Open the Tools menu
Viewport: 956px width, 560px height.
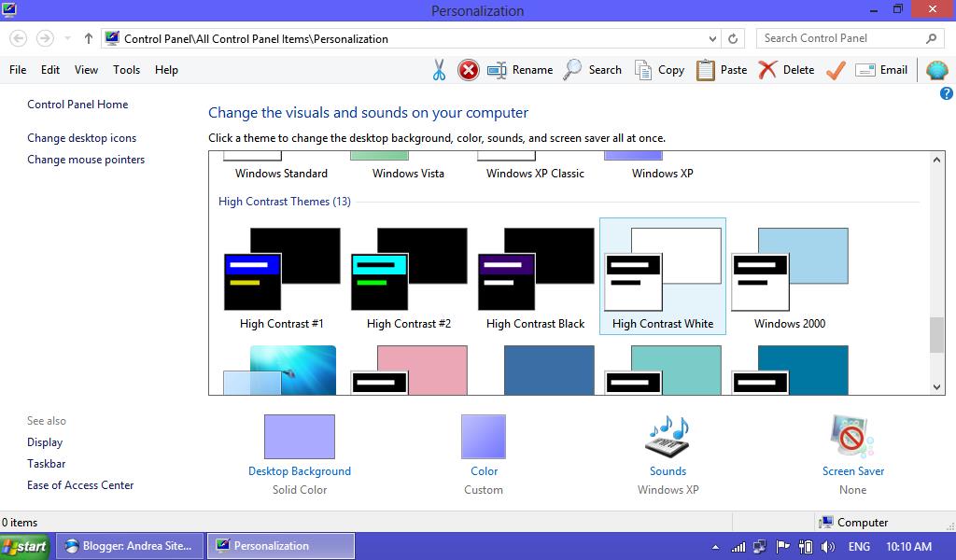pos(126,70)
